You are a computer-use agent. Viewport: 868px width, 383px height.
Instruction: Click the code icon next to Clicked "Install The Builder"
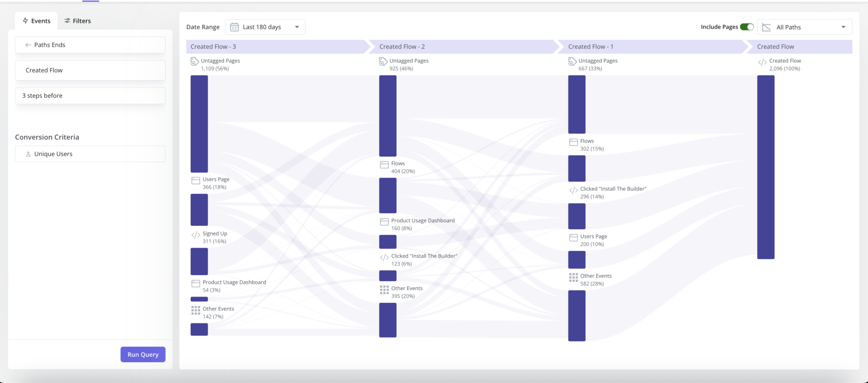click(x=384, y=256)
